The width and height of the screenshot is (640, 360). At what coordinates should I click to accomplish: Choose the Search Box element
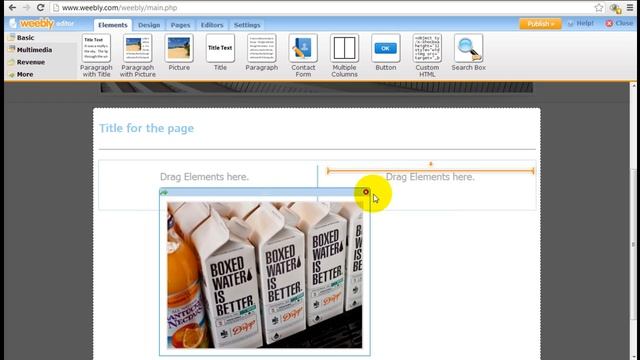click(x=469, y=52)
